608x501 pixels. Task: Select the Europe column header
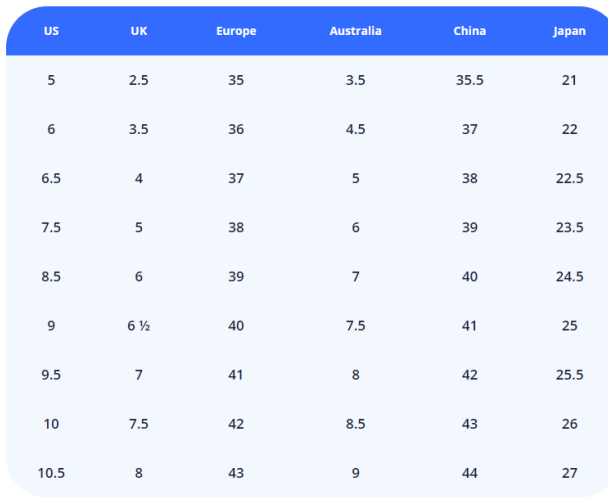coord(236,31)
